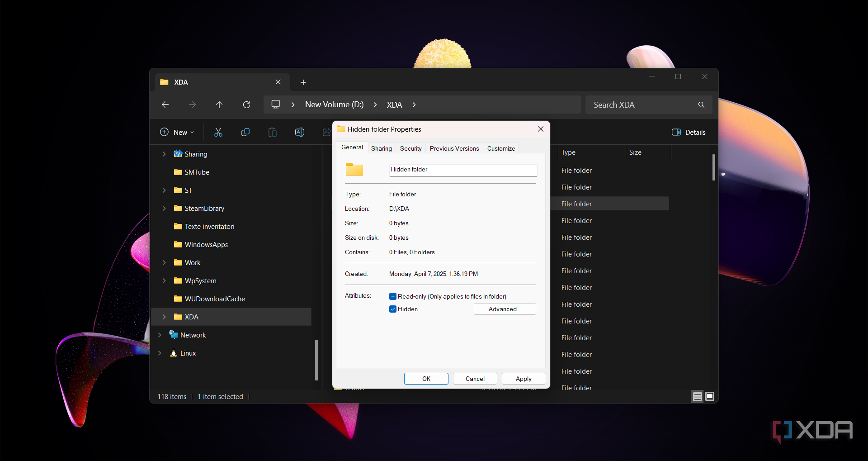Image resolution: width=868 pixels, height=461 pixels.
Task: Click the Apply button
Action: (x=524, y=379)
